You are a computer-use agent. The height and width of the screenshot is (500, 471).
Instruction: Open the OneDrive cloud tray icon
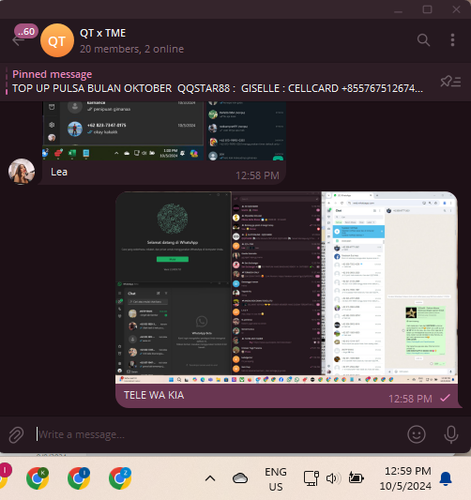click(x=240, y=478)
